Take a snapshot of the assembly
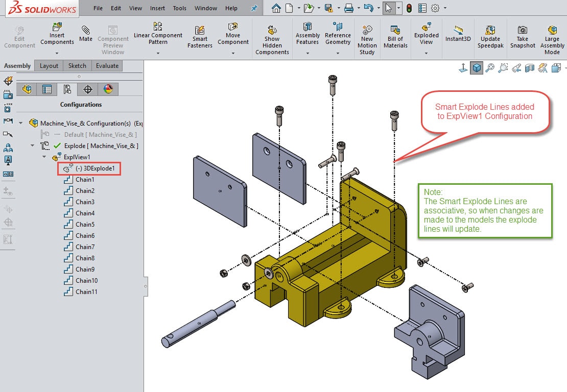 522,35
